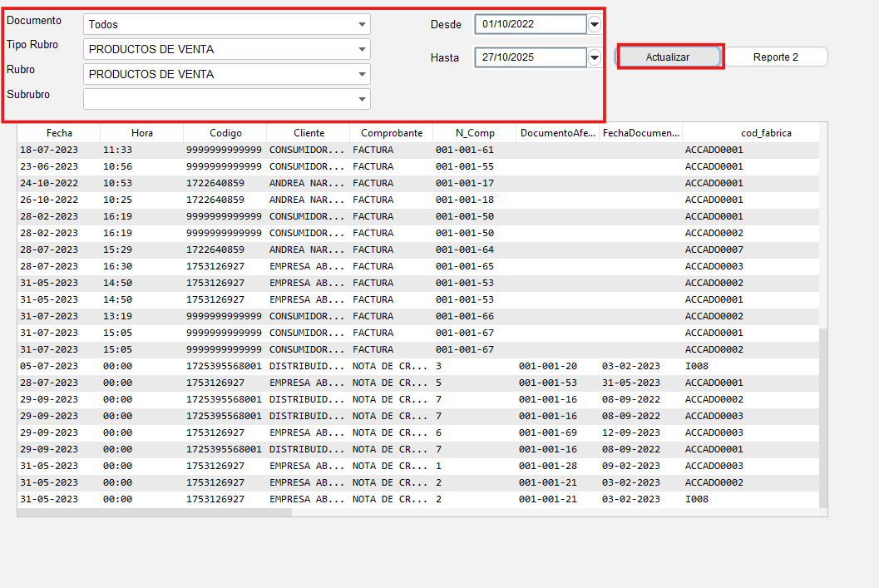Click the Hasta date field
This screenshot has height=588, width=879.
pyautogui.click(x=530, y=57)
